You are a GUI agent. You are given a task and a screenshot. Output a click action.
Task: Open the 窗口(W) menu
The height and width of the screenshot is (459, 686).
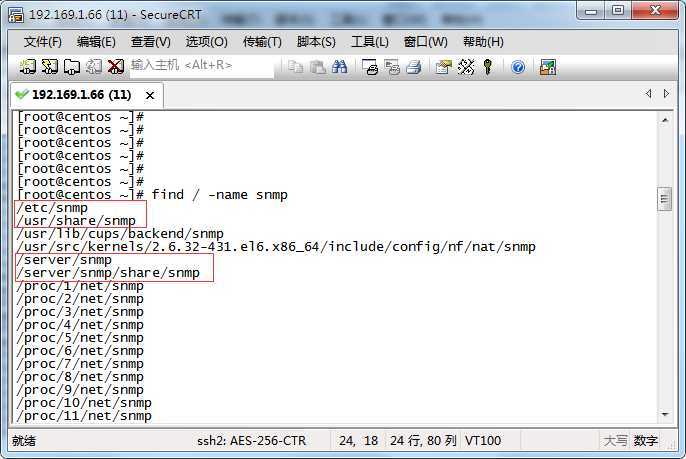tap(426, 42)
